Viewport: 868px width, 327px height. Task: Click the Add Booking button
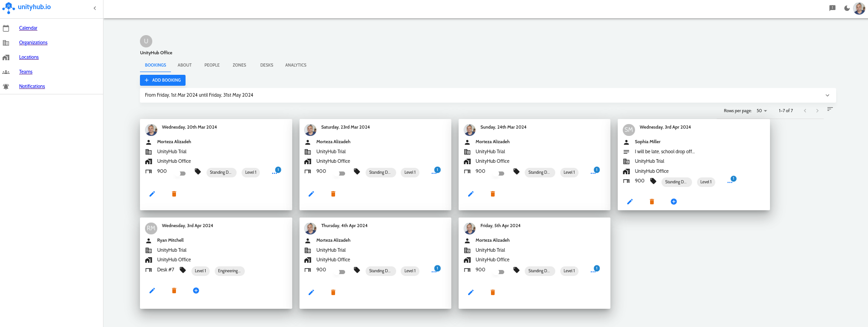coord(163,80)
